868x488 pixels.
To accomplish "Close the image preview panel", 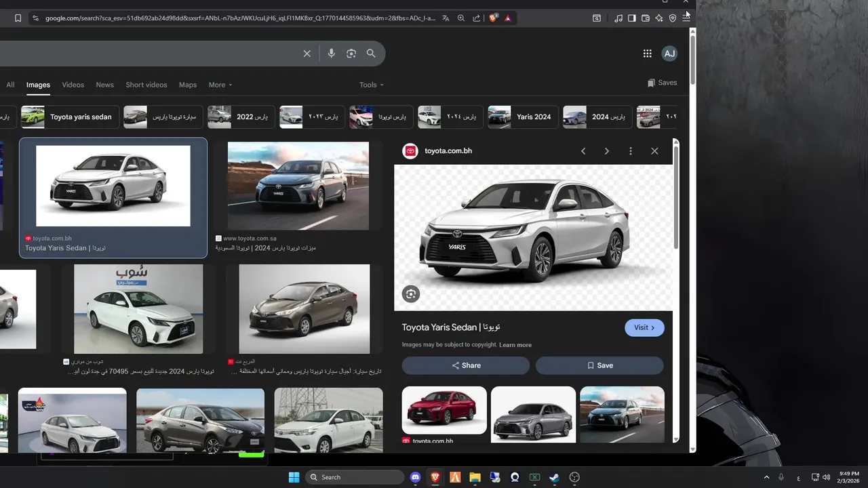I will pyautogui.click(x=654, y=151).
